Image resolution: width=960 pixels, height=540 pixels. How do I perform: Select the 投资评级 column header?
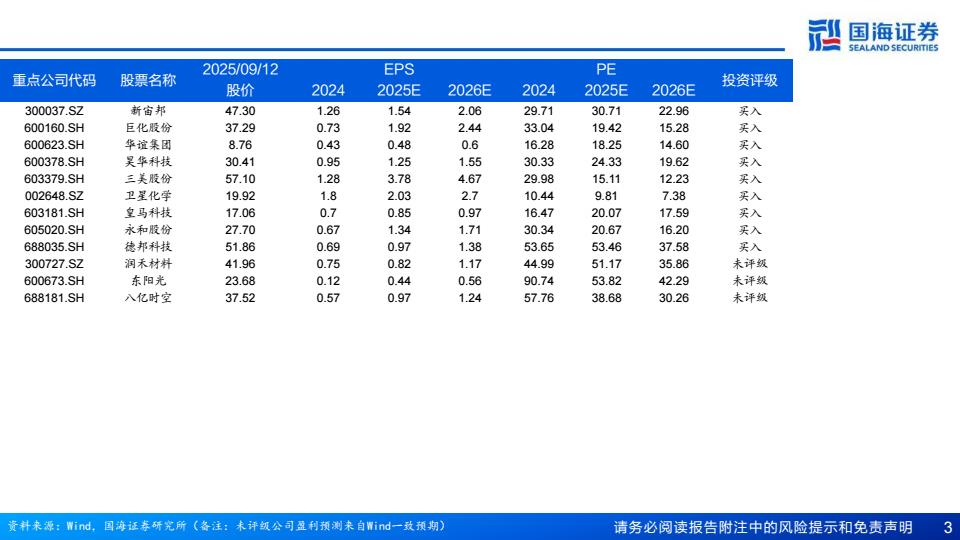(749, 80)
